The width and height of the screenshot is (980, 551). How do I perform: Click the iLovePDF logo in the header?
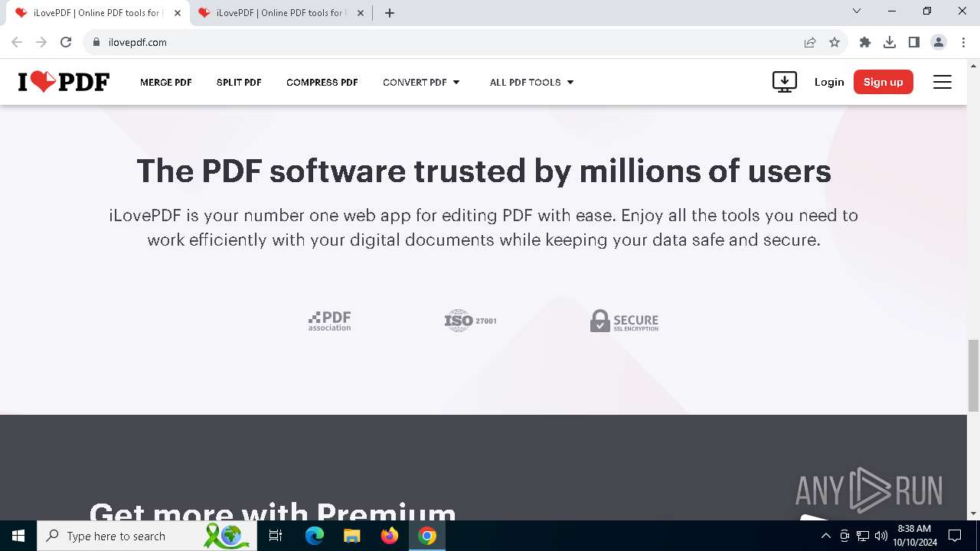tap(64, 82)
